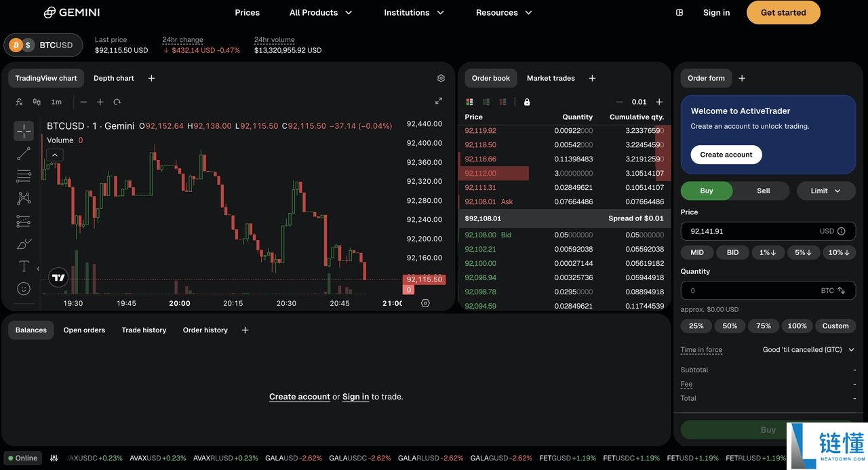Expand the All Products menu

point(321,12)
